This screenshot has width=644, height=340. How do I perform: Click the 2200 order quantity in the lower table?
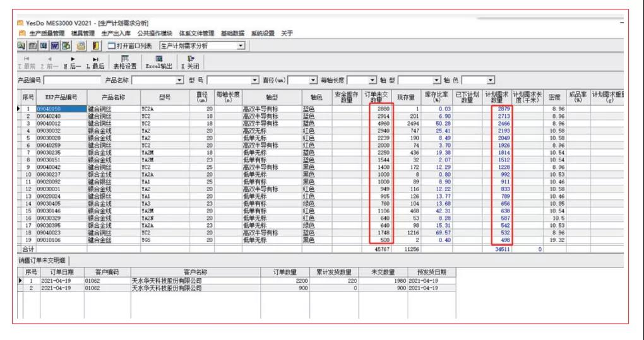(285, 281)
